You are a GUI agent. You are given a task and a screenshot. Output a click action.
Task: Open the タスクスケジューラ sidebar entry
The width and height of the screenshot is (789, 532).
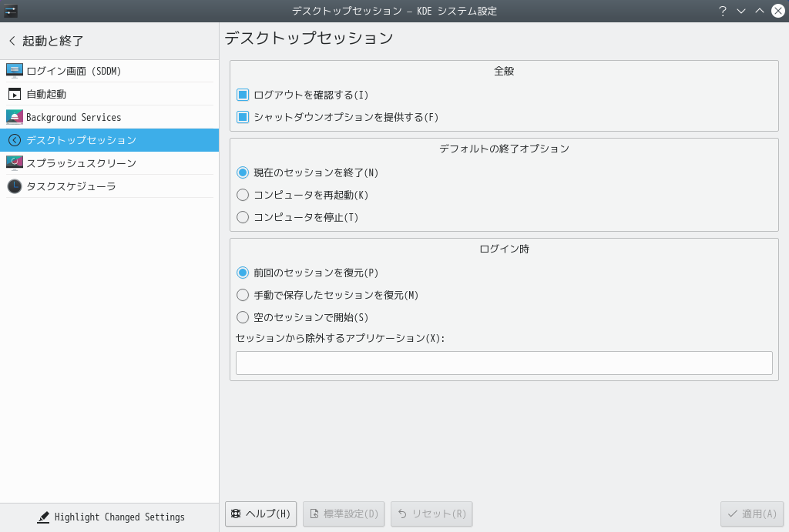point(71,186)
